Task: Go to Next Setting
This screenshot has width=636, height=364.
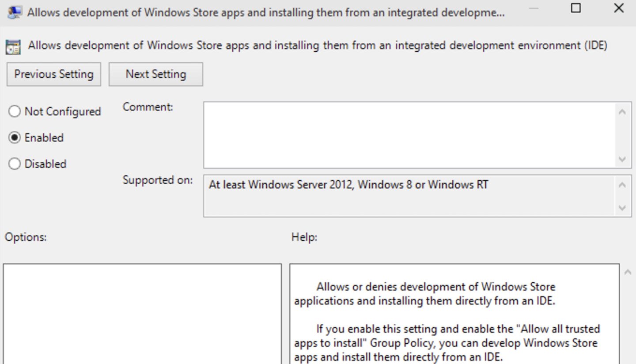Action: pos(156,74)
